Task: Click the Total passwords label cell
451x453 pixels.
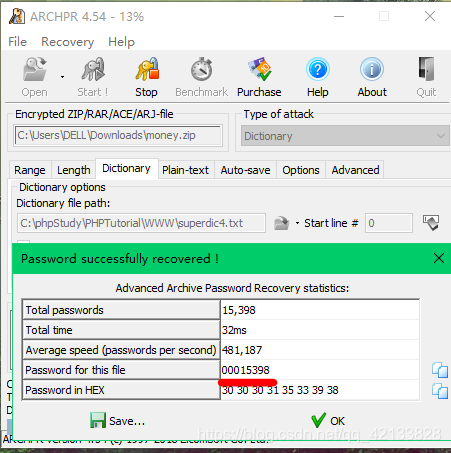Action: 121,310
